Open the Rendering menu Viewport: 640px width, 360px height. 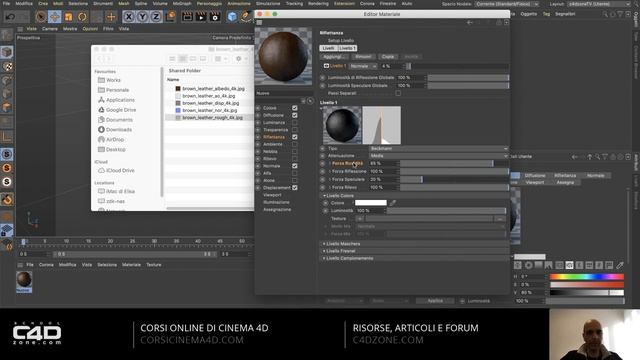(318, 3)
